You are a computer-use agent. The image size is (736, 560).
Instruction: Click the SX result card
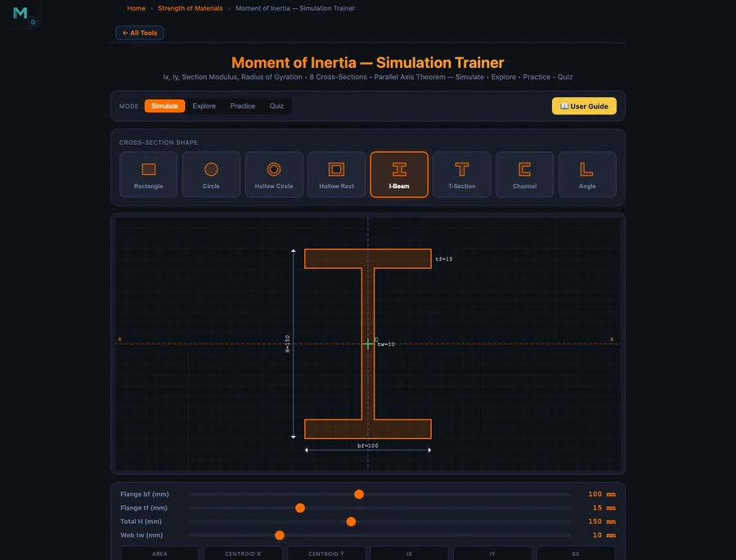pos(576,553)
